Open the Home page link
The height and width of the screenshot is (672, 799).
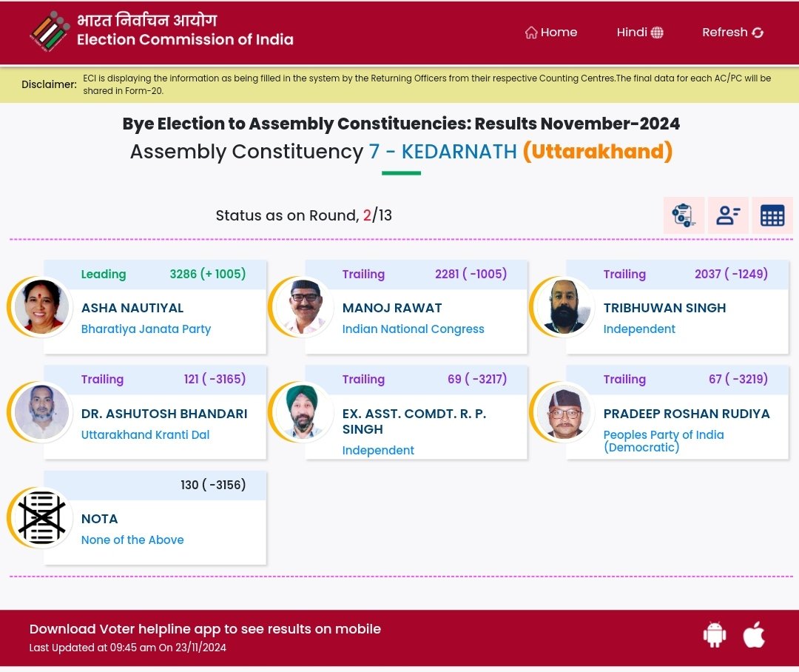point(551,33)
